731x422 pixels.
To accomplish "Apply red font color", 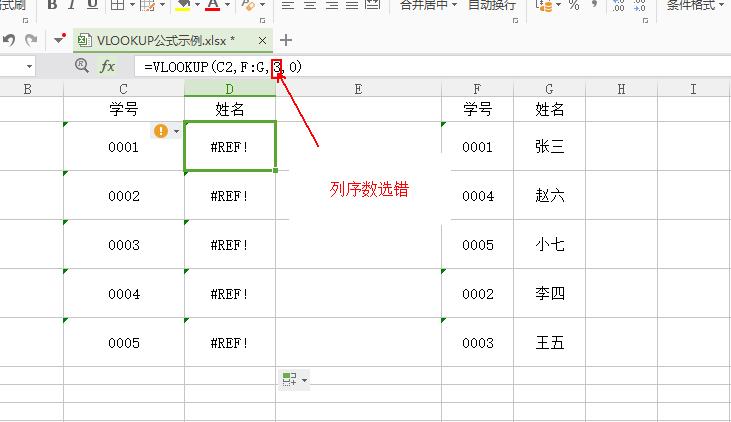I will click(213, 5).
